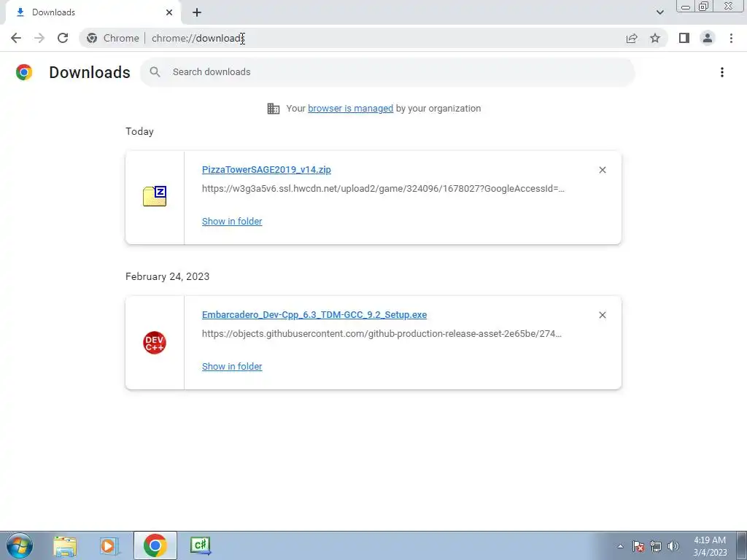Viewport: 747px width, 560px height.
Task: Open Windows Explorer from taskbar
Action: pos(65,545)
